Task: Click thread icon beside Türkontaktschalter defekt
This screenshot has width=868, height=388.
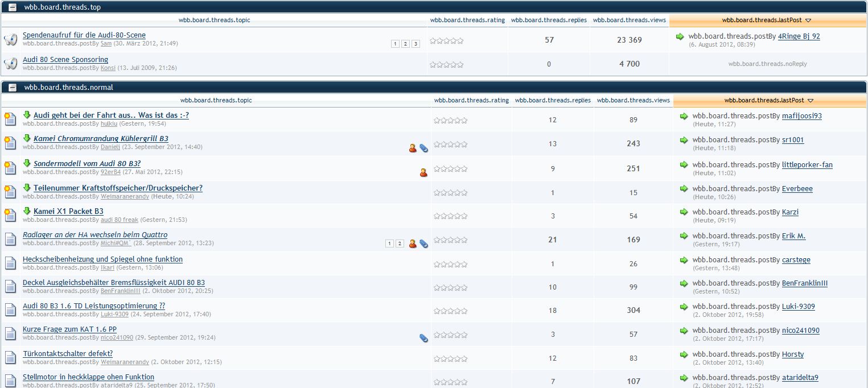Action: [10, 357]
